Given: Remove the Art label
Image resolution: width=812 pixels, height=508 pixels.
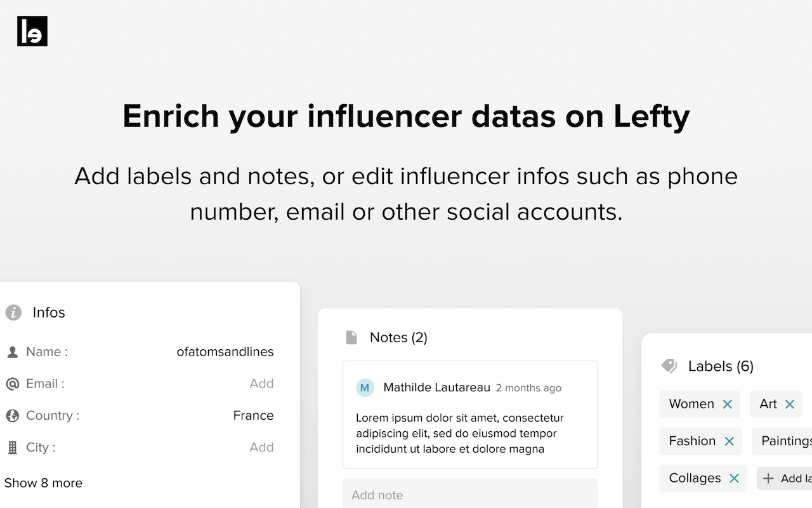Looking at the screenshot, I should [790, 404].
